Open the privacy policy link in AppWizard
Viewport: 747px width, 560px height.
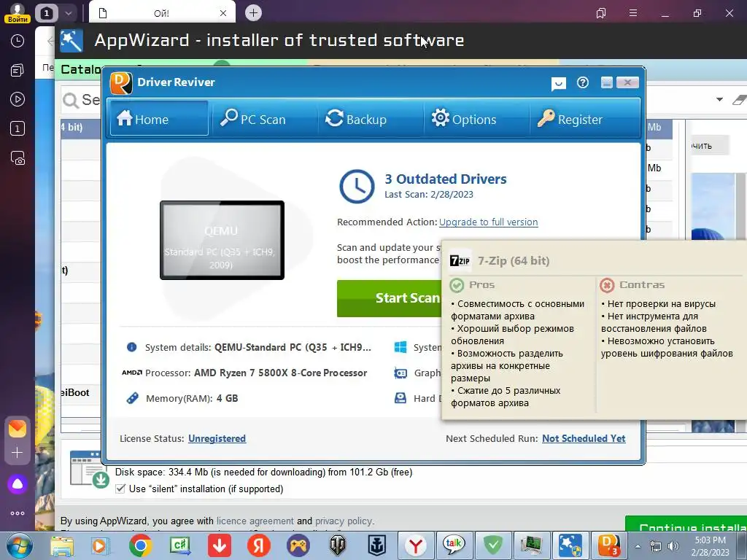344,521
